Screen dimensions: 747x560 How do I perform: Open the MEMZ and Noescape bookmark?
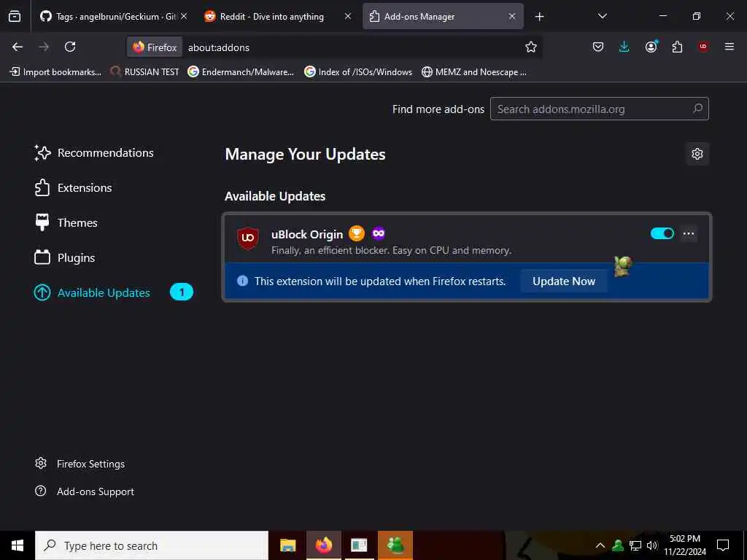pyautogui.click(x=474, y=72)
